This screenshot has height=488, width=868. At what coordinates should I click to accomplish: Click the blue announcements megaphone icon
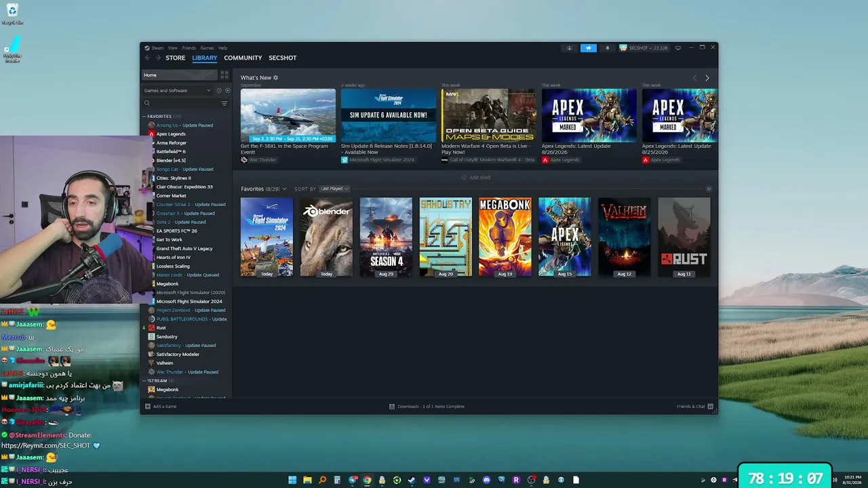tap(588, 48)
